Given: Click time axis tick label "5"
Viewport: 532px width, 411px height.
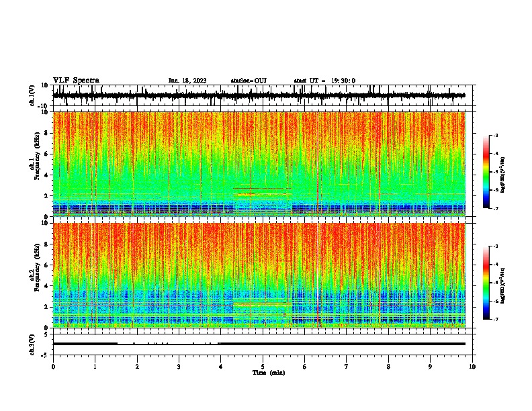Looking at the screenshot, I should pos(263,367).
